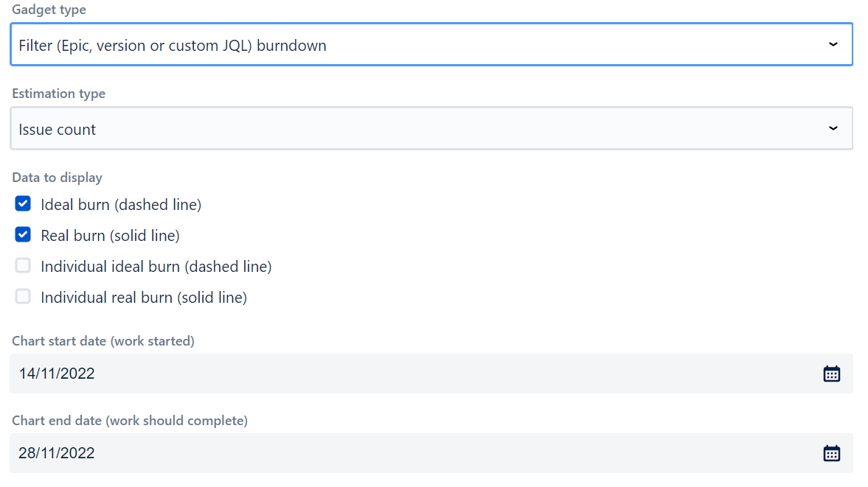Click the "Real burn (solid line)" label text
This screenshot has width=868, height=487.
(x=111, y=236)
